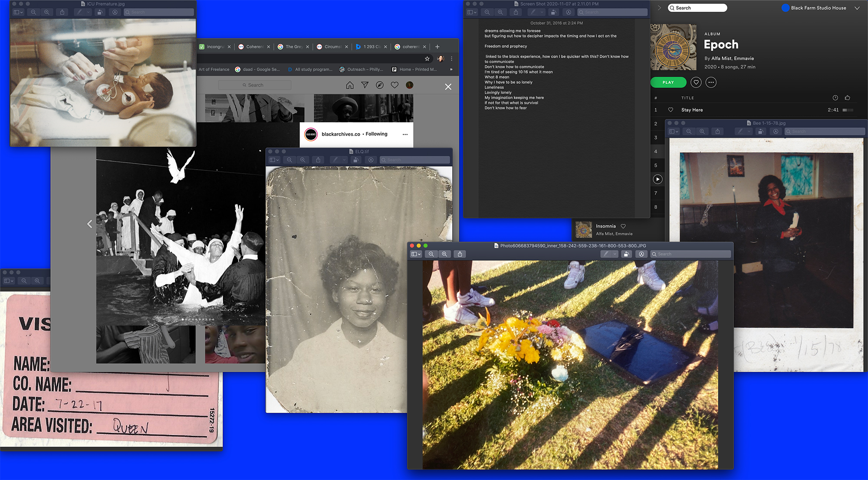Like the Stay Here track heart
The height and width of the screenshot is (480, 868).
coord(671,110)
